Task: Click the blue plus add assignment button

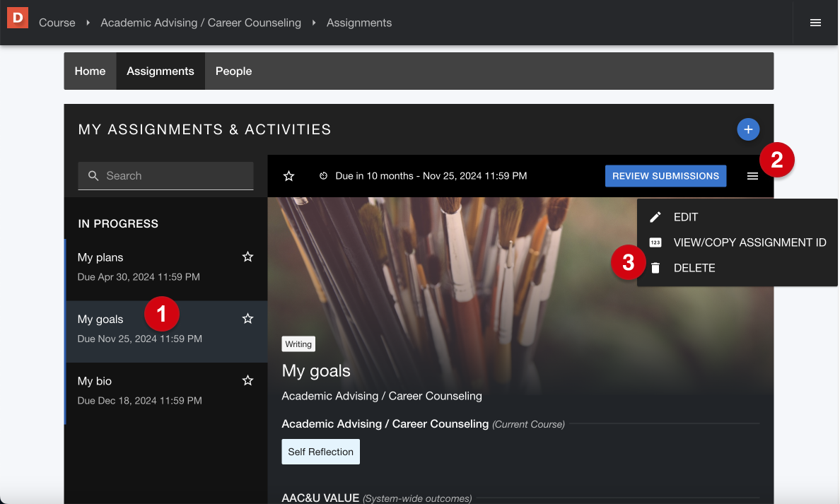Action: pos(748,129)
